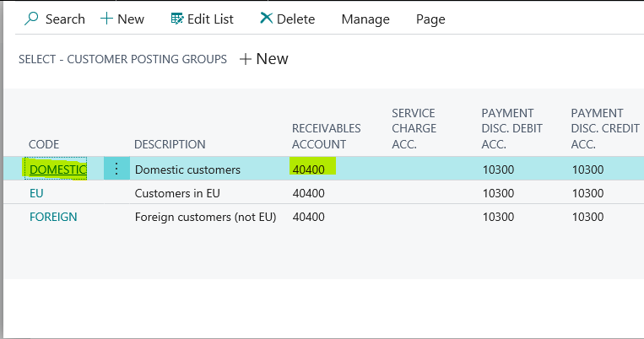
Task: Open the Page menu
Action: click(430, 19)
